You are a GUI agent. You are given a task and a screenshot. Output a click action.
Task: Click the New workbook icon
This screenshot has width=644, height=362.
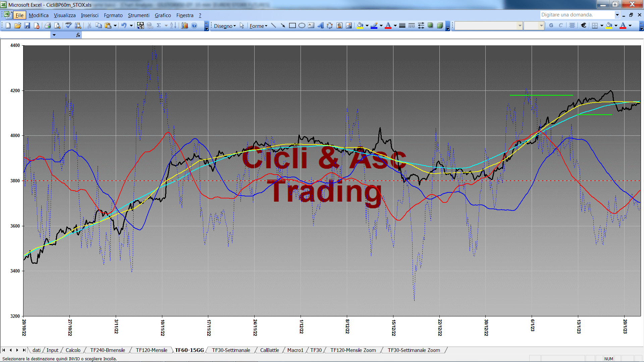[8, 26]
